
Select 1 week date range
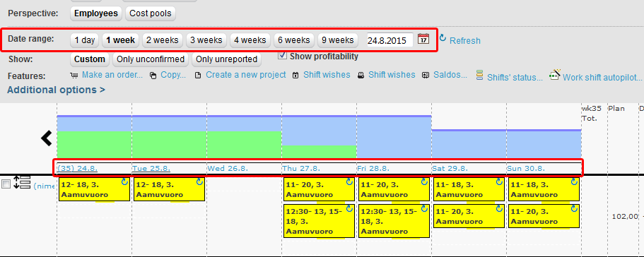coord(120,40)
